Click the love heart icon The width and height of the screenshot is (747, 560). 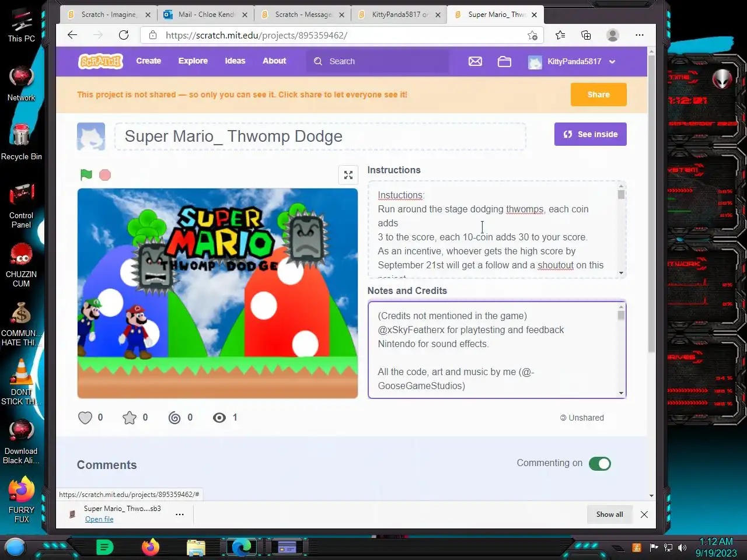[85, 418]
